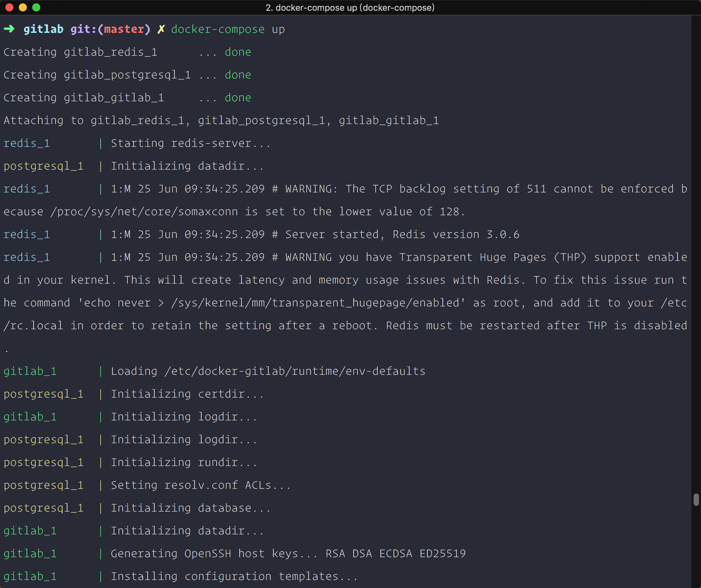Click the yellow minimize window button
The image size is (701, 588).
click(x=23, y=7)
